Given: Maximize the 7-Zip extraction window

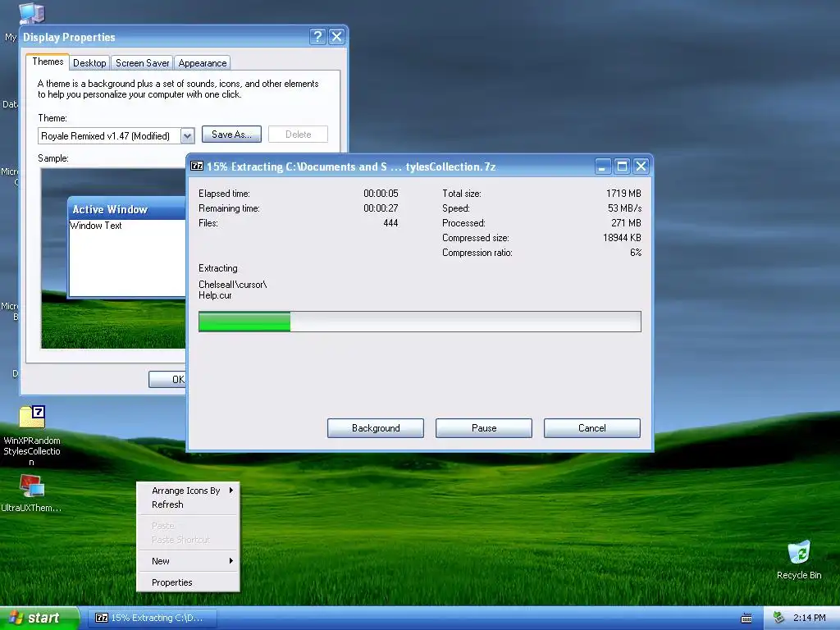Looking at the screenshot, I should [622, 167].
